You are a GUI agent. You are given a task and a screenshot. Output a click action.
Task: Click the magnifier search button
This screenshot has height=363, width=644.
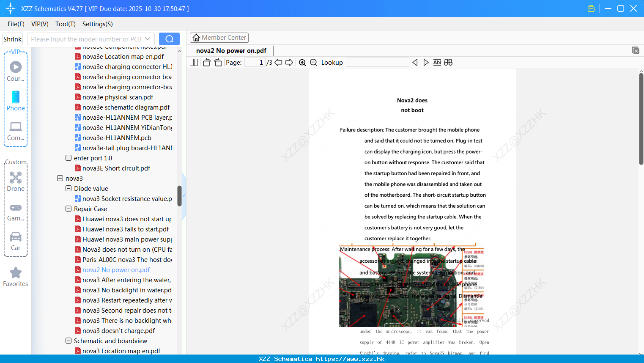tap(169, 39)
